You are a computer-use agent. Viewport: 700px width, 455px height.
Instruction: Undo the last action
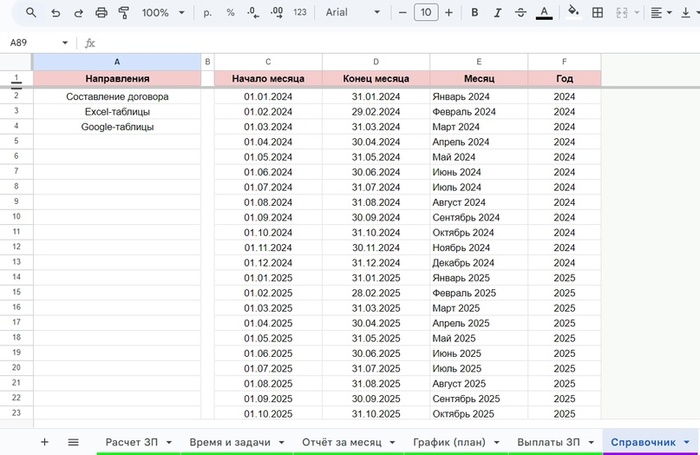point(55,13)
